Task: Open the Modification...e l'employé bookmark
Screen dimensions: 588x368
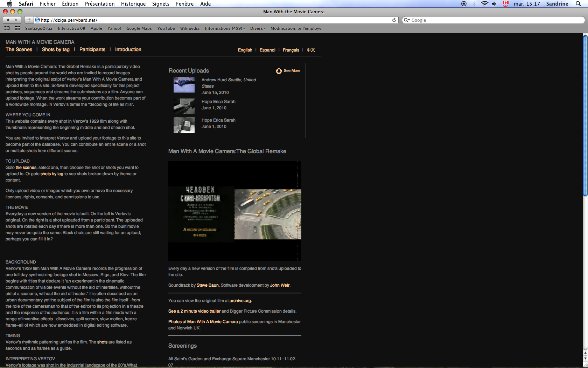Action: click(296, 28)
